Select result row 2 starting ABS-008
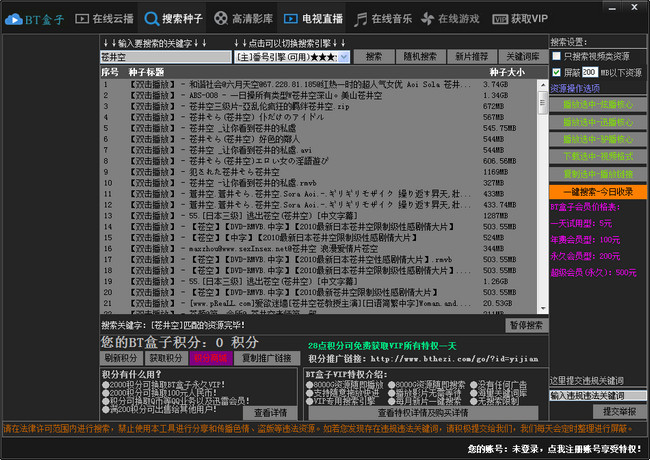650x460 pixels. [x=318, y=95]
